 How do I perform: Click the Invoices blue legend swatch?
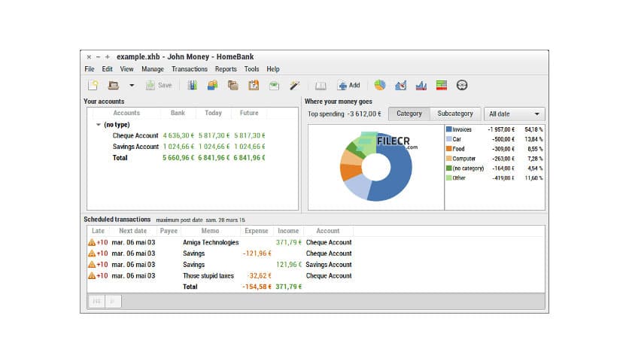pyautogui.click(x=449, y=129)
